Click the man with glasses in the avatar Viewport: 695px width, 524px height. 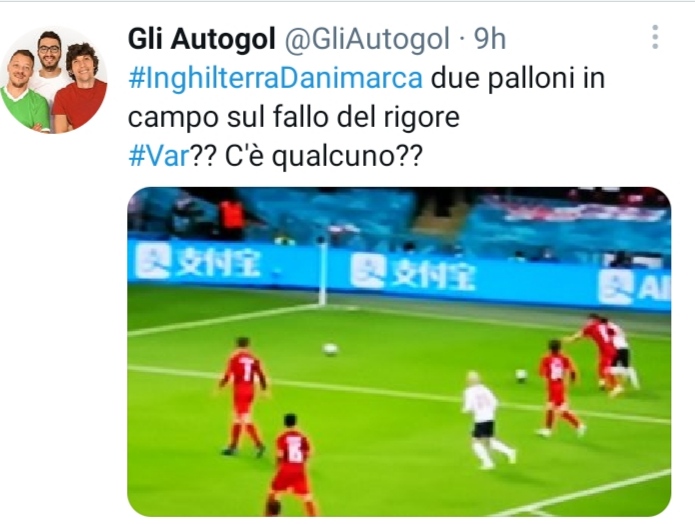tap(48, 62)
